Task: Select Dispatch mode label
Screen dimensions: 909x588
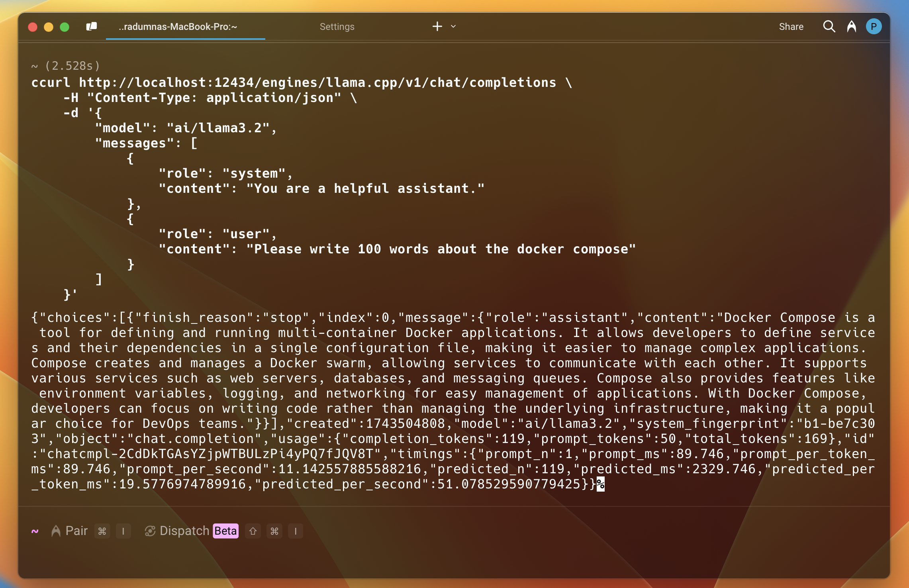Action: [184, 531]
